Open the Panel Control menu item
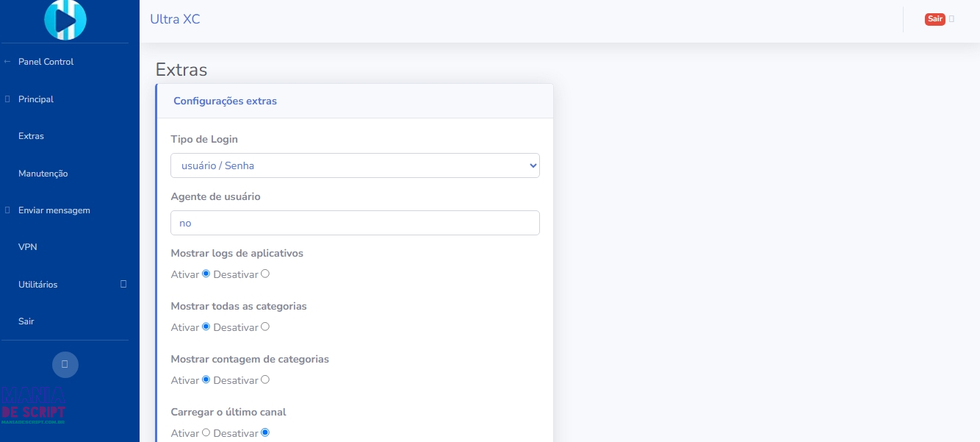The width and height of the screenshot is (980, 442). click(46, 62)
